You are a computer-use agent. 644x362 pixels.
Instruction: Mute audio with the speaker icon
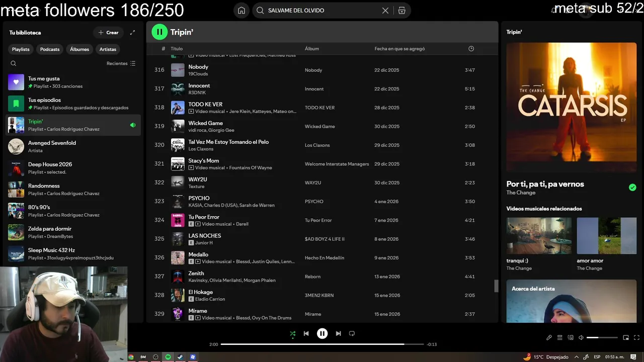click(581, 337)
